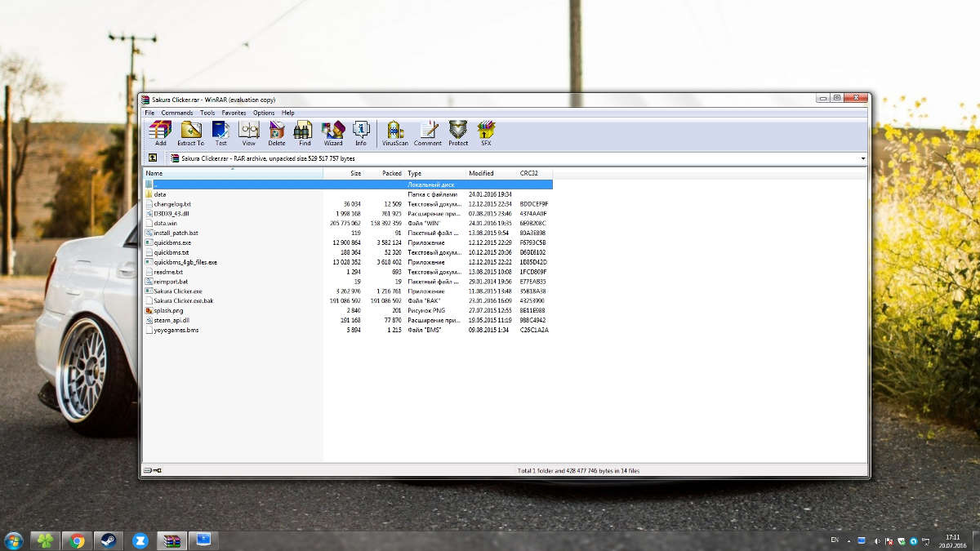Open the Help menu
Image resolution: width=980 pixels, height=551 pixels.
pyautogui.click(x=288, y=113)
